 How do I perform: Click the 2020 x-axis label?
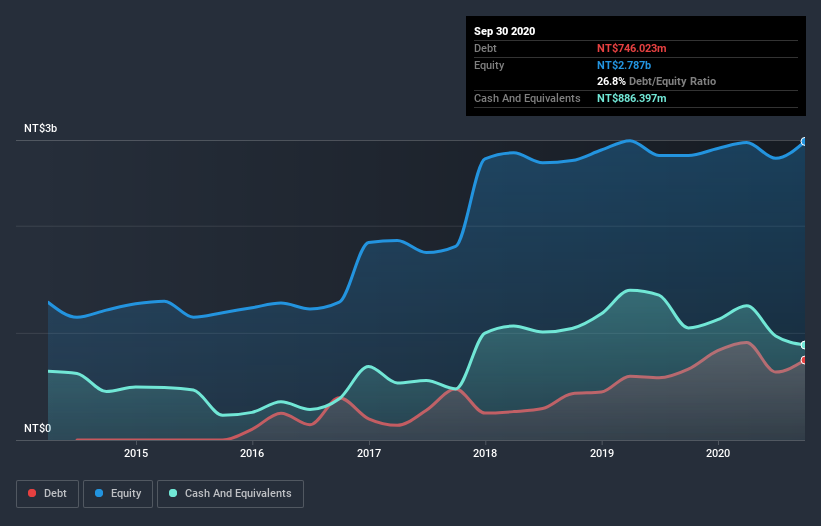point(718,453)
